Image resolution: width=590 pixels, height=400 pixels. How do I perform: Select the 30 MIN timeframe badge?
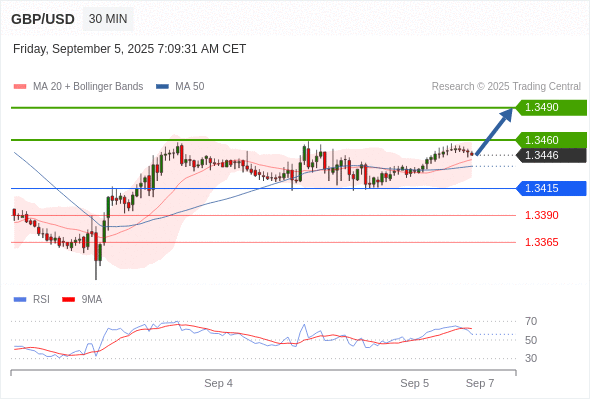click(x=108, y=19)
